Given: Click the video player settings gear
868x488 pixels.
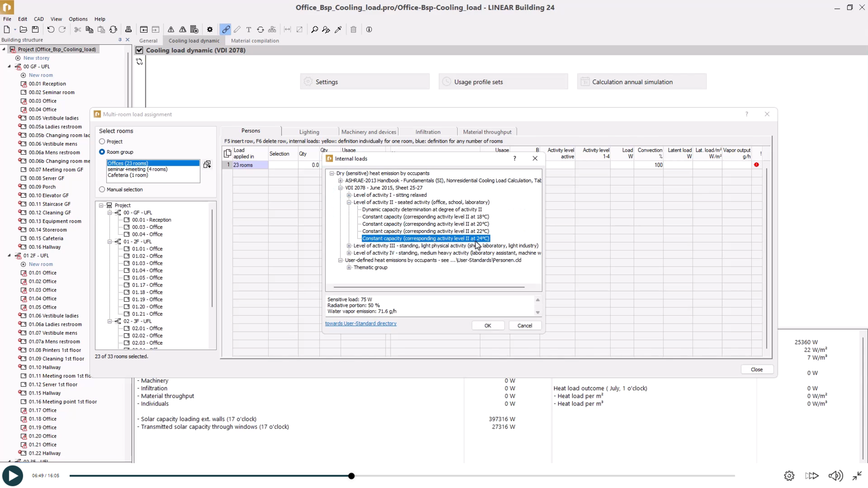Looking at the screenshot, I should (789, 476).
